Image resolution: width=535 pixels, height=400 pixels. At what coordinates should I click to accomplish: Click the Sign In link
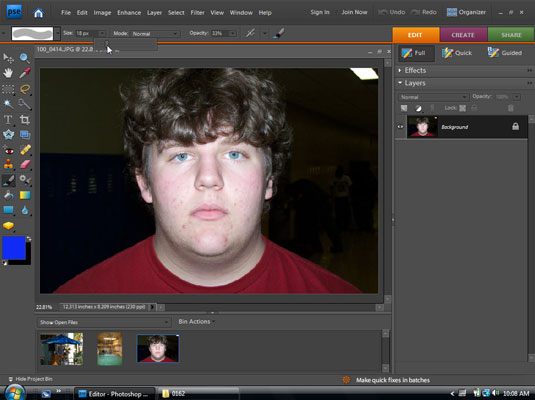[320, 12]
